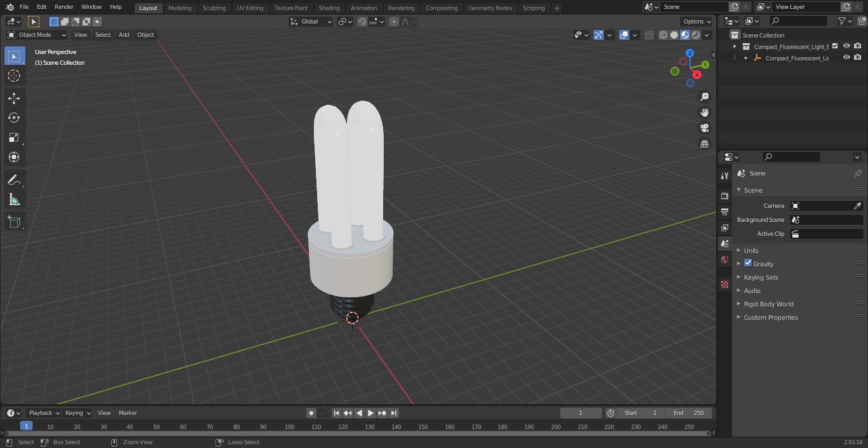Disable the collection in renders with the camera icon
Viewport: 868px width, 448px height.
(858, 46)
